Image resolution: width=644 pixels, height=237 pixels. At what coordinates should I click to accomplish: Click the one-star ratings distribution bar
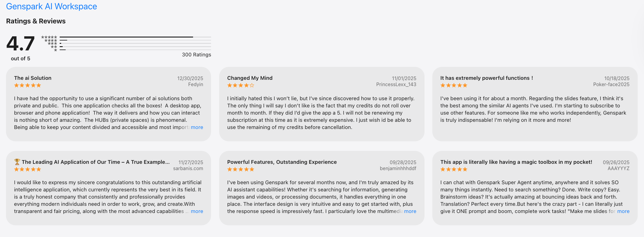[135, 50]
